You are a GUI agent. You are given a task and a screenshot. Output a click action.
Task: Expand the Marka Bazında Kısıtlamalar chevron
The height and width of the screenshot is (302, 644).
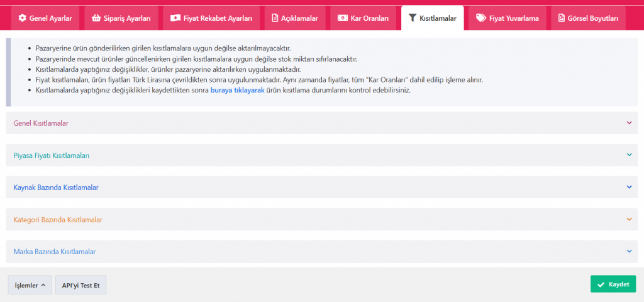(629, 251)
